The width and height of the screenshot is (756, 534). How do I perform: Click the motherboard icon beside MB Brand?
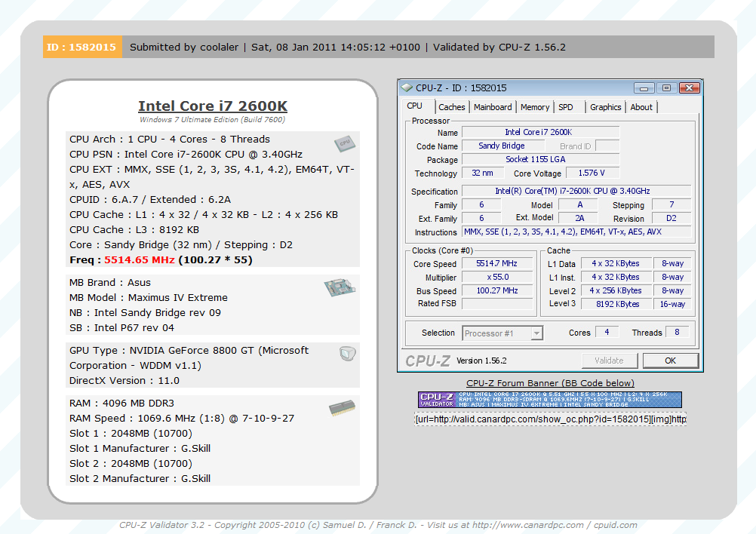340,287
